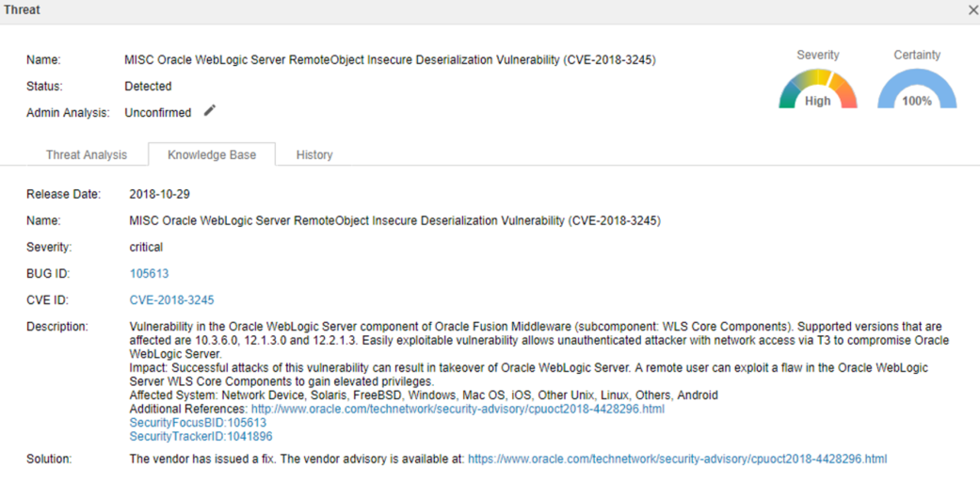The height and width of the screenshot is (484, 980).
Task: Click the Status value Detected
Action: [x=148, y=87]
